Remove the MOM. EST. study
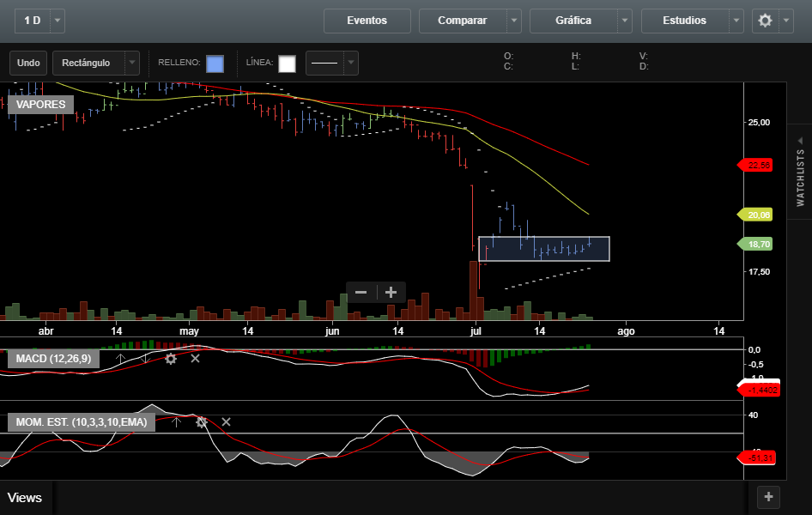812x515 pixels. click(226, 421)
